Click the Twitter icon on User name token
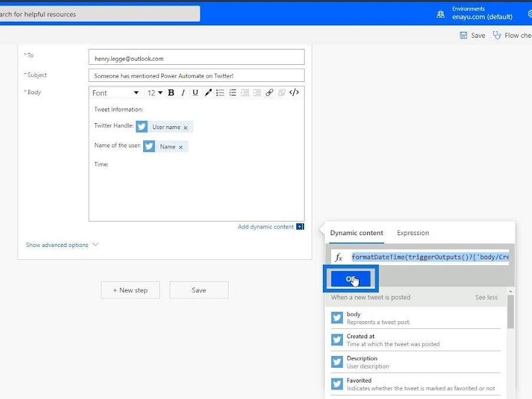This screenshot has width=532, height=399. point(142,127)
